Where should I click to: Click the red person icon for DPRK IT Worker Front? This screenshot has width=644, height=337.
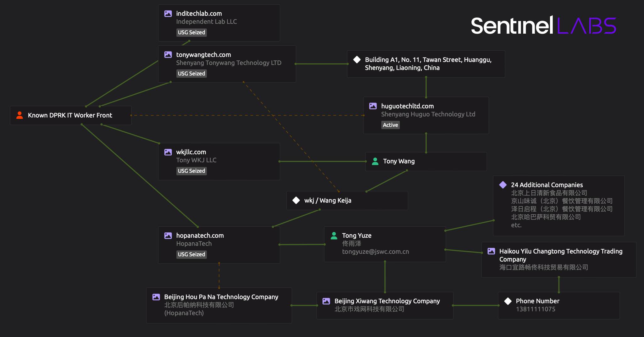(x=19, y=115)
